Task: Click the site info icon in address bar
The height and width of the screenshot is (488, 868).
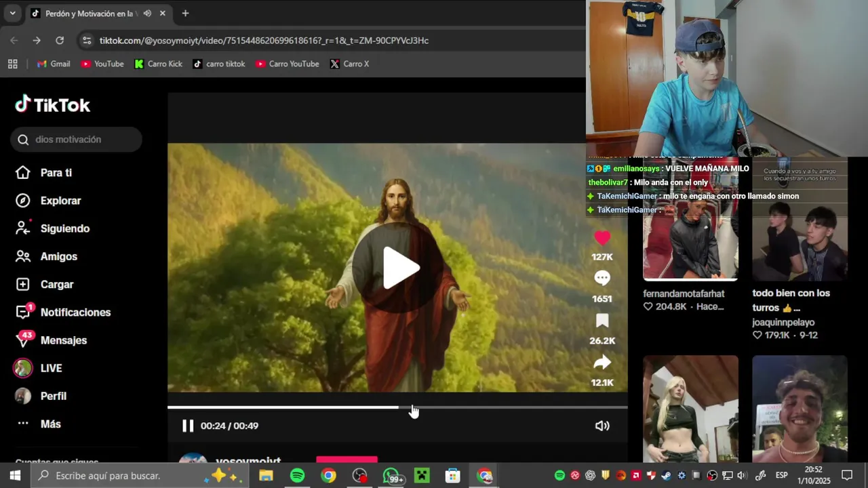Action: point(87,41)
